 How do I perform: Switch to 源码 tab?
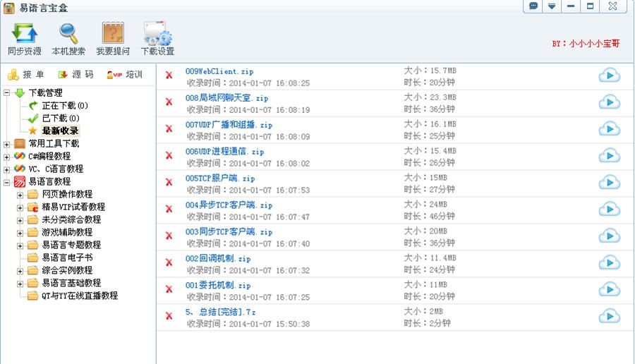tap(75, 75)
